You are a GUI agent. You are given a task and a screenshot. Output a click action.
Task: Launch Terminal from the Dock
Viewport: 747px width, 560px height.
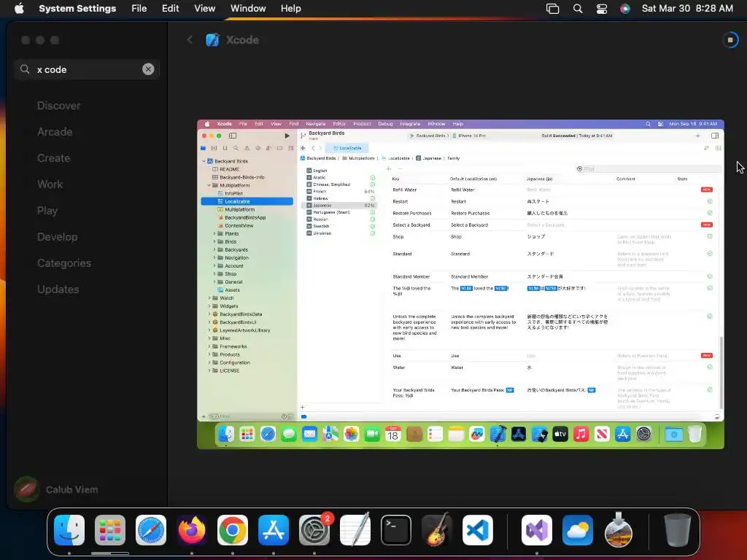(396, 530)
